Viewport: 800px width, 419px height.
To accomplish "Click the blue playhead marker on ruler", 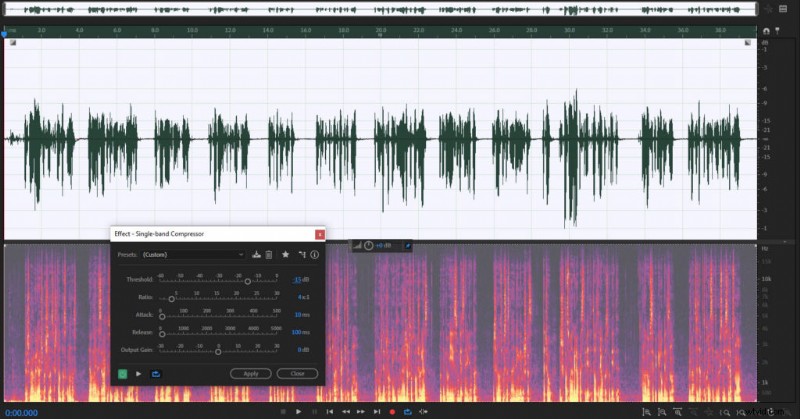I will pos(5,34).
